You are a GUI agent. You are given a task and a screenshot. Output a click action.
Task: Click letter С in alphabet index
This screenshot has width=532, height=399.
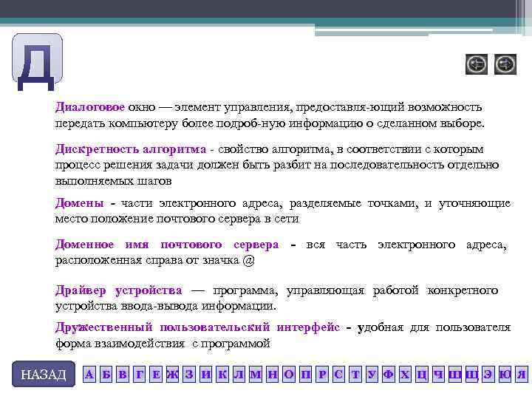pyautogui.click(x=338, y=375)
